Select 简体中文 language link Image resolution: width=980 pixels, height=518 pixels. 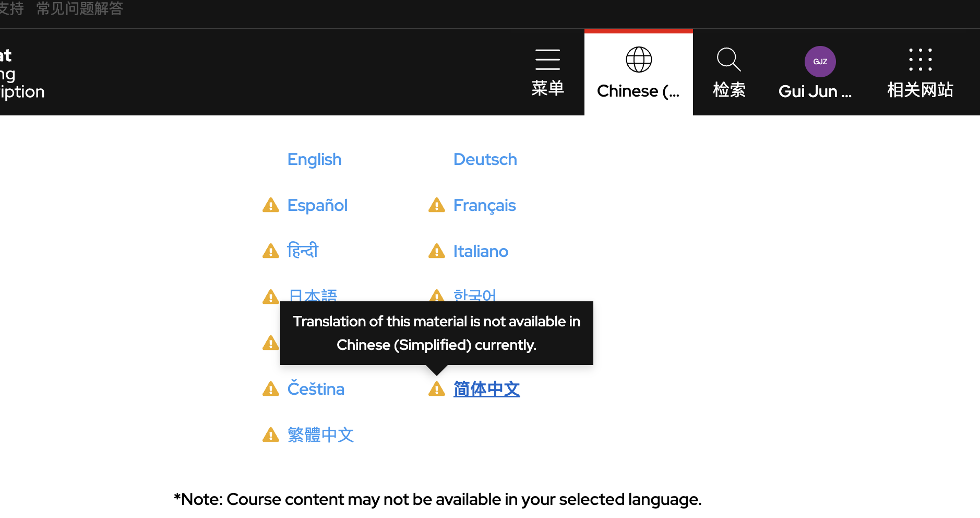[486, 389]
